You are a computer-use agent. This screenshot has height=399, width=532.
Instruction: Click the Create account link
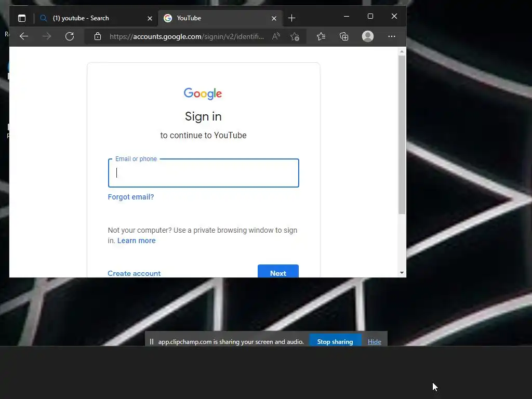click(x=134, y=273)
